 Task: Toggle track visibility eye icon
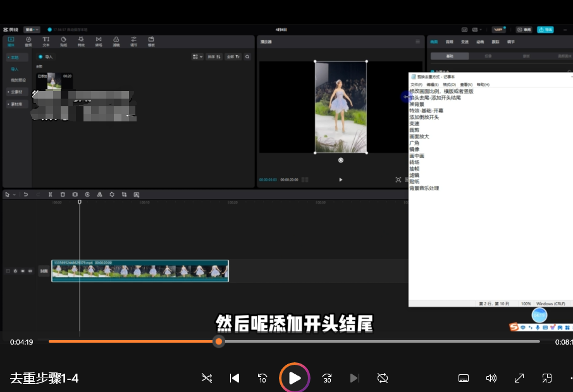23,271
